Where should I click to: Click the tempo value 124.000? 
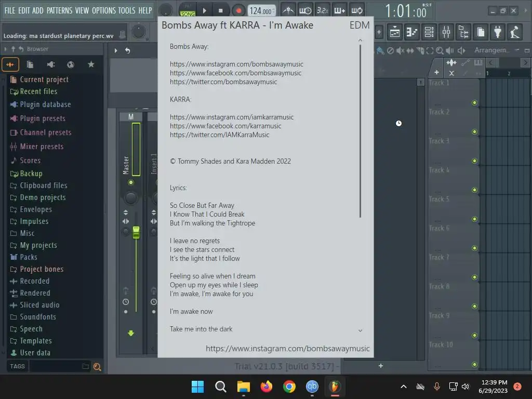point(261,11)
